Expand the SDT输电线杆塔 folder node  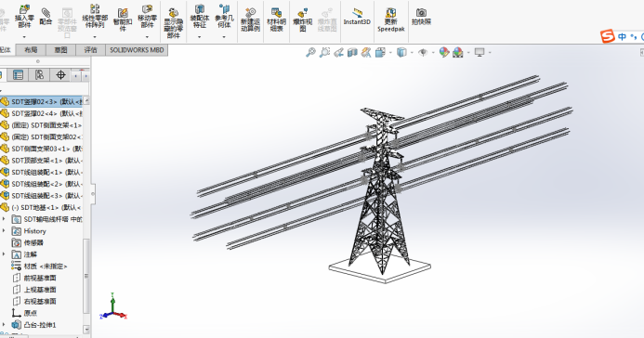(4, 219)
